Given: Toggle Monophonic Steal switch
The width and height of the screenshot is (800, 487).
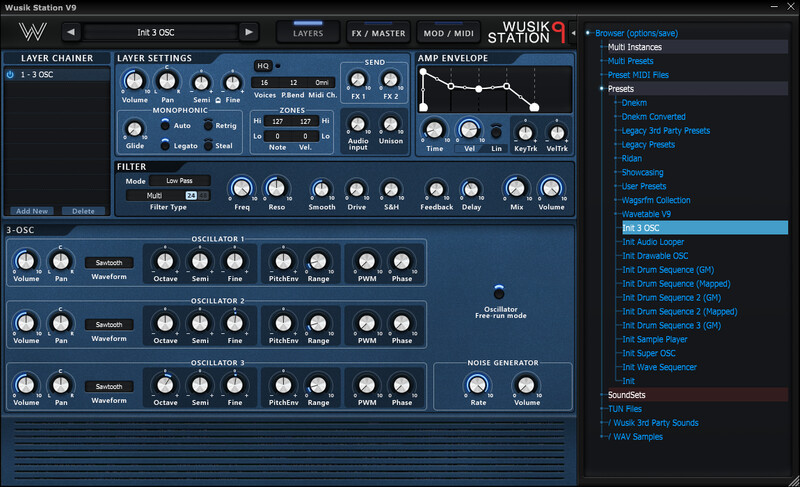Looking at the screenshot, I should [208, 145].
